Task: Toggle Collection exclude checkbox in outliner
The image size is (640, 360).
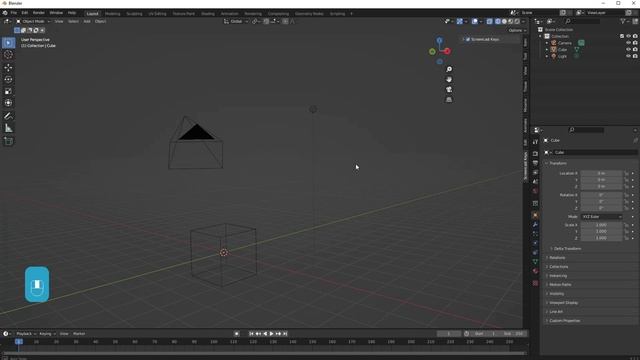Action: tap(622, 36)
